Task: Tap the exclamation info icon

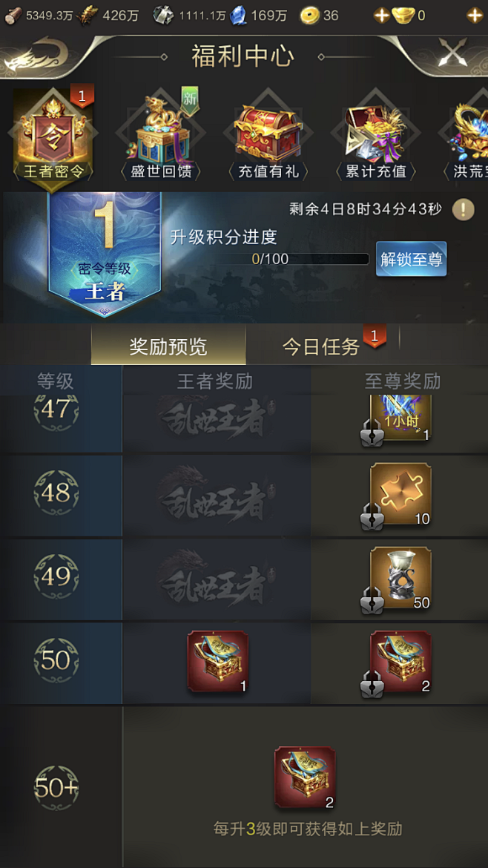Action: click(x=463, y=209)
